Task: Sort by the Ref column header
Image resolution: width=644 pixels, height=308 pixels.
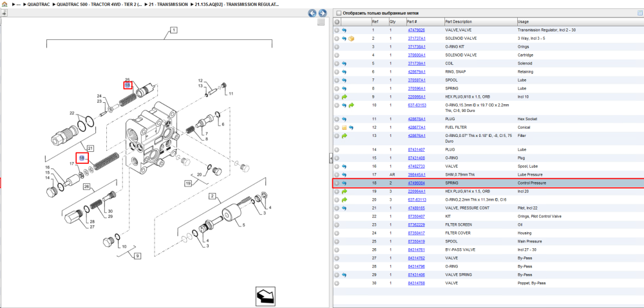Action: click(x=379, y=22)
